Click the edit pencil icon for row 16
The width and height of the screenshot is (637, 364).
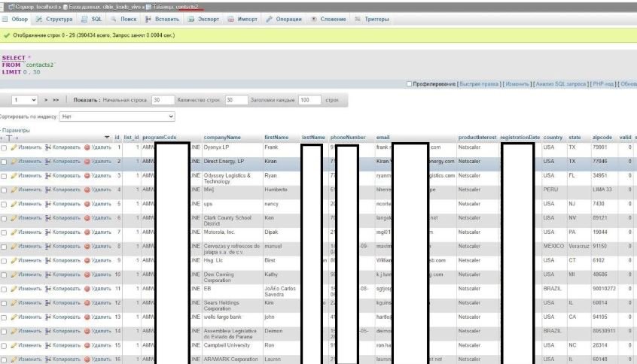[14, 359]
